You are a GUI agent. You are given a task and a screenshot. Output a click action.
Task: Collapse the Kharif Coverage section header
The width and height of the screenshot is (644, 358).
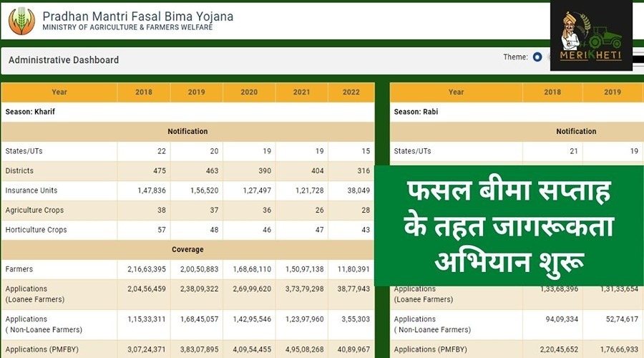187,250
